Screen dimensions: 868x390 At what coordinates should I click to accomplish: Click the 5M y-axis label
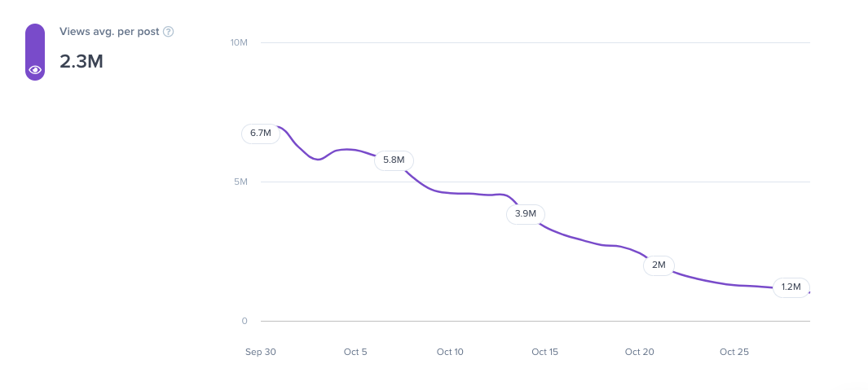[x=240, y=182]
